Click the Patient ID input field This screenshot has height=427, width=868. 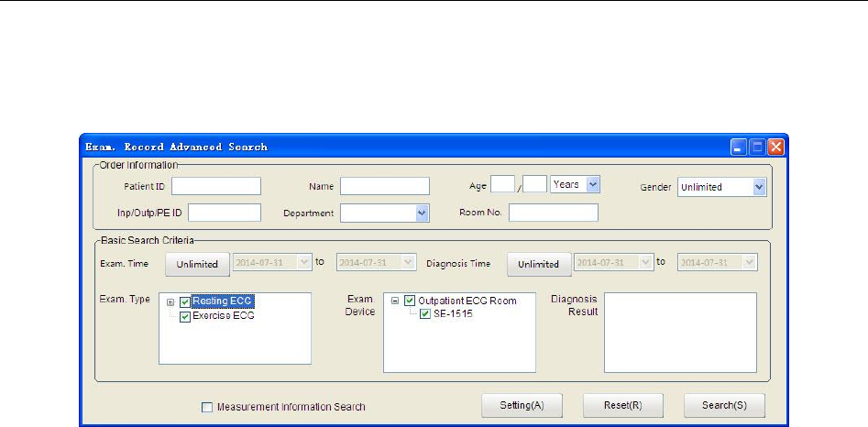[x=216, y=186]
